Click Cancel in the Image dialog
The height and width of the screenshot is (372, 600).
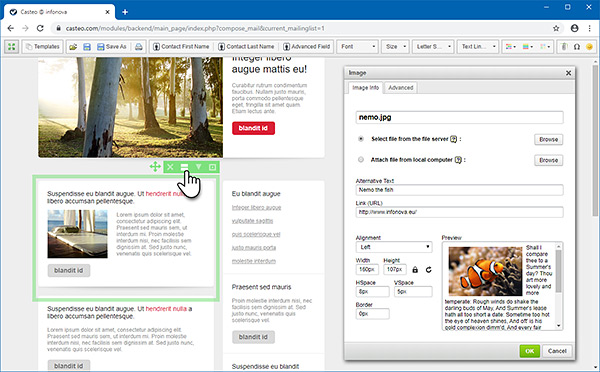click(x=557, y=351)
